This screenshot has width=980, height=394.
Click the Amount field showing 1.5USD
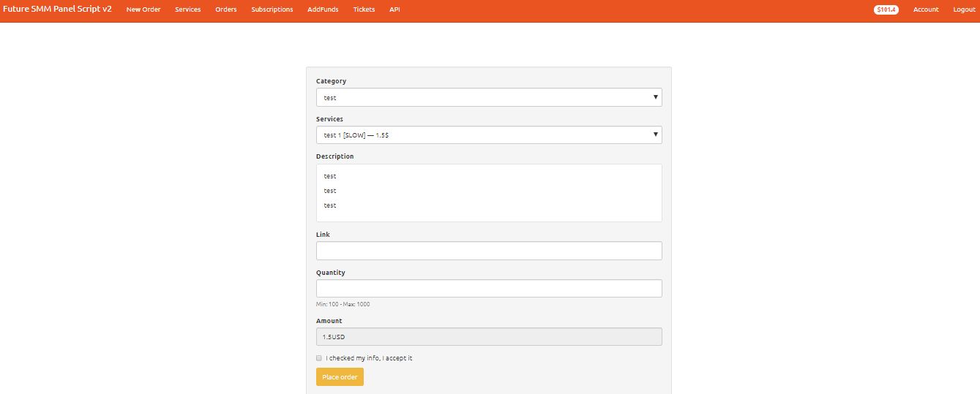(x=489, y=336)
